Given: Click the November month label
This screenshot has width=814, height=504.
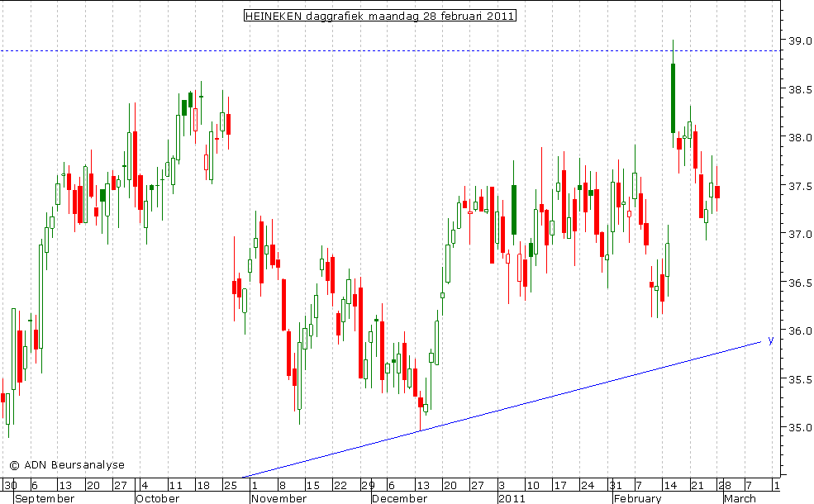Looking at the screenshot, I should (279, 499).
